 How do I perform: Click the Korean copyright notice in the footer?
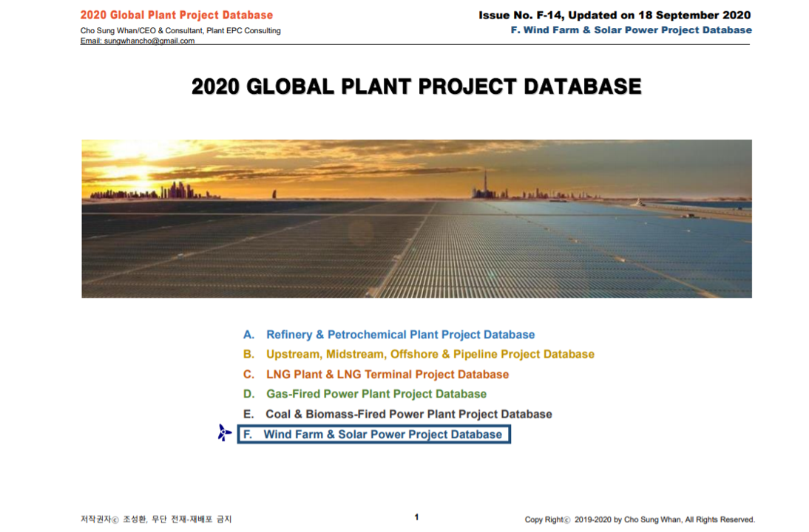(x=156, y=519)
